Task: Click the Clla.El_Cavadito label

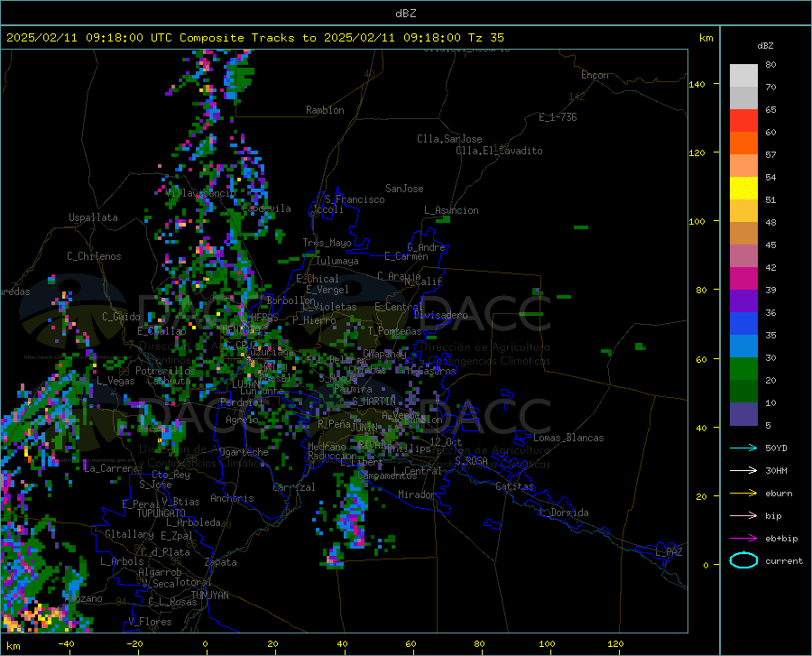Action: click(x=499, y=151)
